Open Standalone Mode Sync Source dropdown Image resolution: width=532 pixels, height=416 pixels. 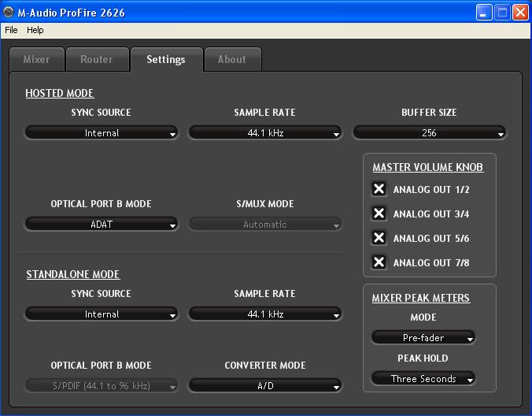[x=101, y=314]
